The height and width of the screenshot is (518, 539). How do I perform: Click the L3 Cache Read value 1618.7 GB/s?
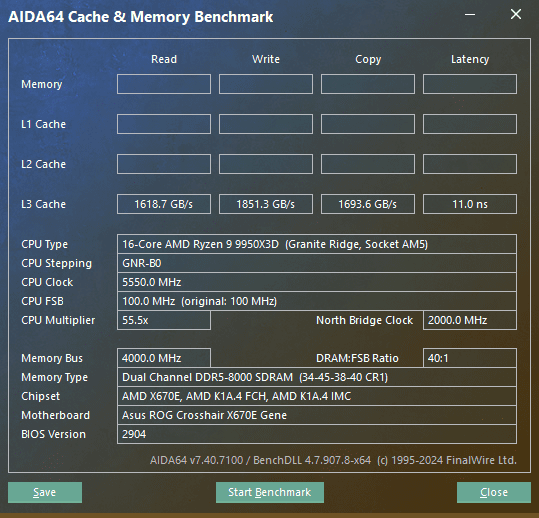pos(164,204)
